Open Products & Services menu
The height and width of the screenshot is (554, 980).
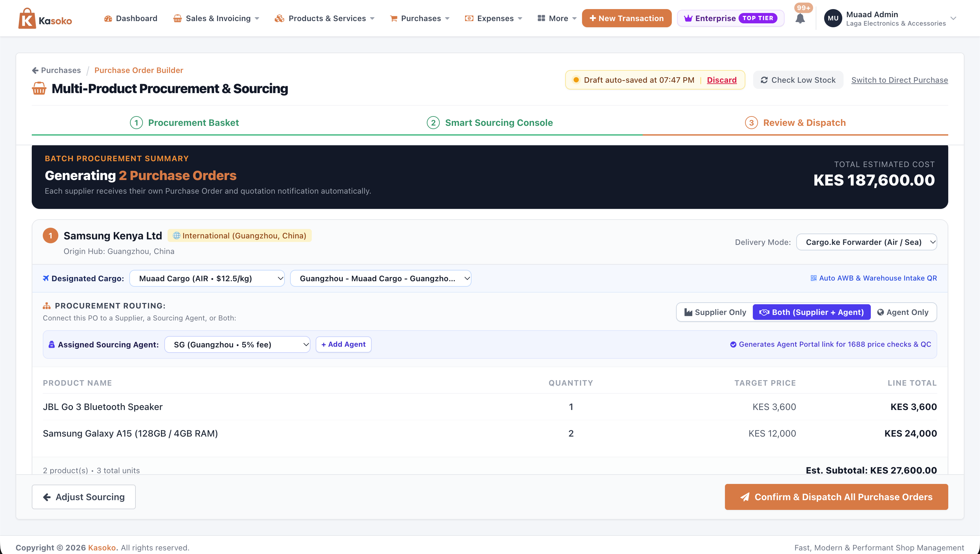[324, 18]
